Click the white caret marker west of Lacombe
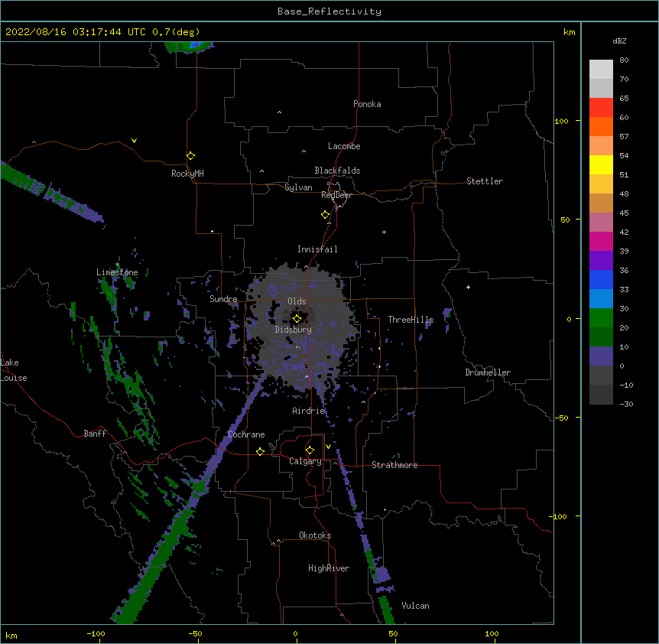Image resolution: width=659 pixels, height=644 pixels. (x=304, y=151)
